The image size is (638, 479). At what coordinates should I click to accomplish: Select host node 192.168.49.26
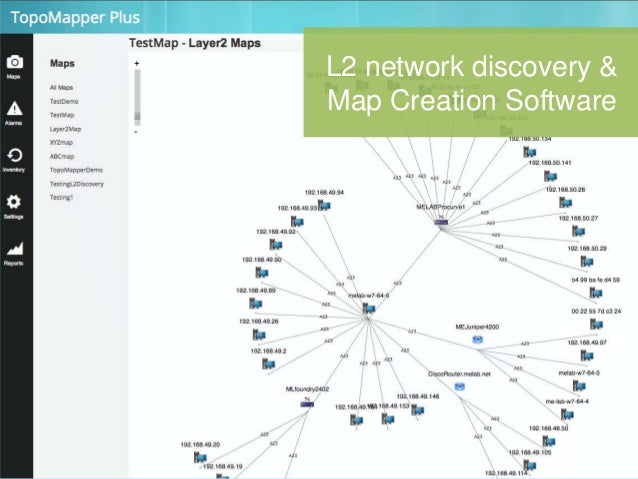click(259, 335)
